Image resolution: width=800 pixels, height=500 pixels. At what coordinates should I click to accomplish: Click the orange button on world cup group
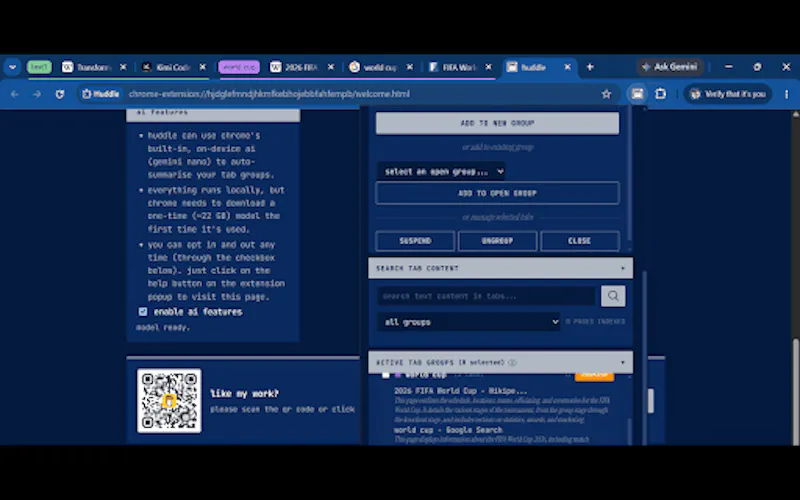[x=594, y=376]
